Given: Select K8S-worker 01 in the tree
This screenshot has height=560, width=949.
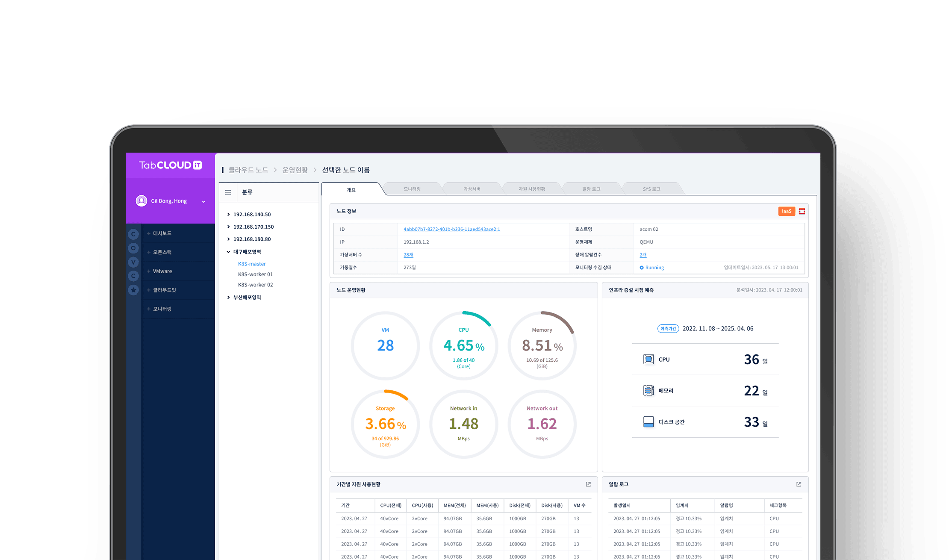Looking at the screenshot, I should [255, 274].
